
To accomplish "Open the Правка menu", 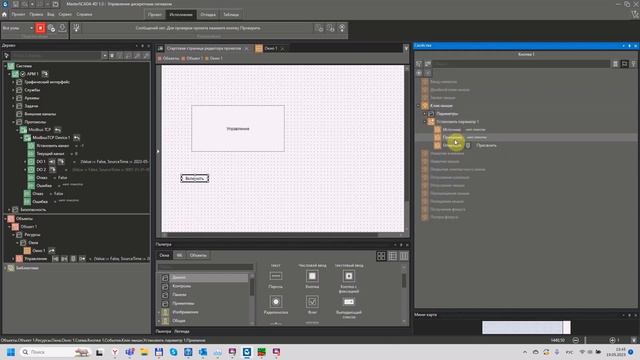I will click(x=36, y=14).
